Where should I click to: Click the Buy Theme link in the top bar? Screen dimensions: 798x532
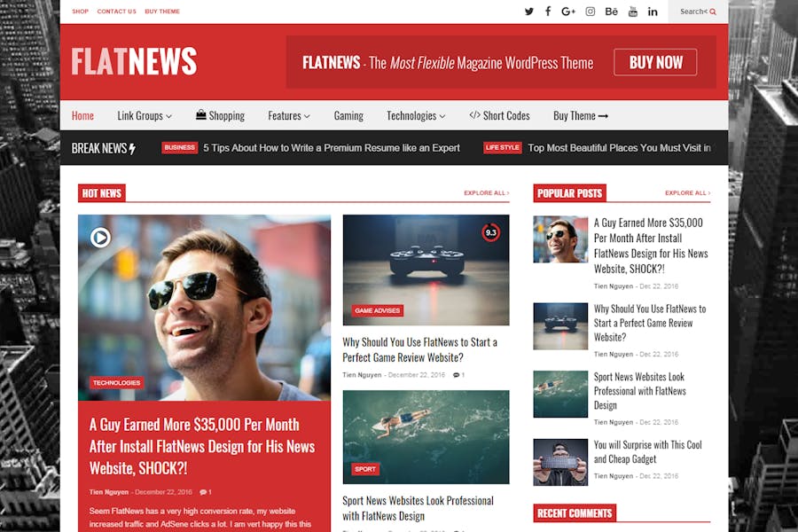click(162, 12)
